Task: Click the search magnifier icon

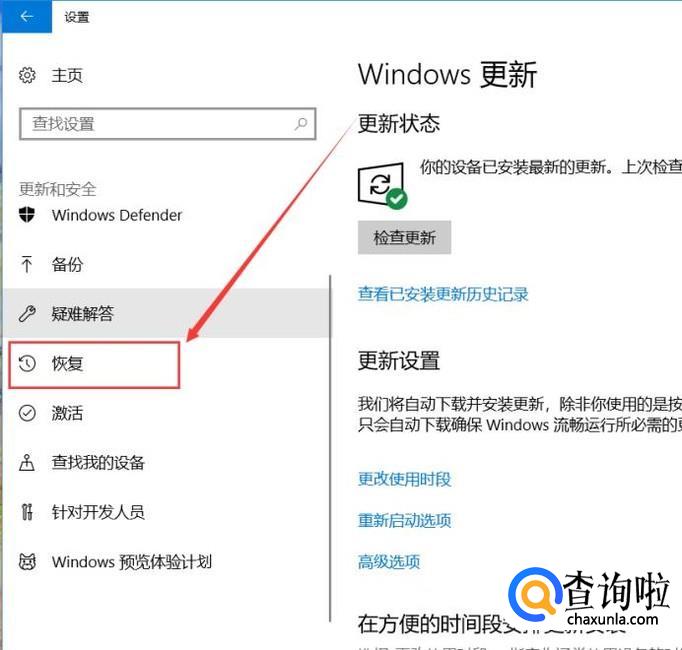Action: pos(301,124)
